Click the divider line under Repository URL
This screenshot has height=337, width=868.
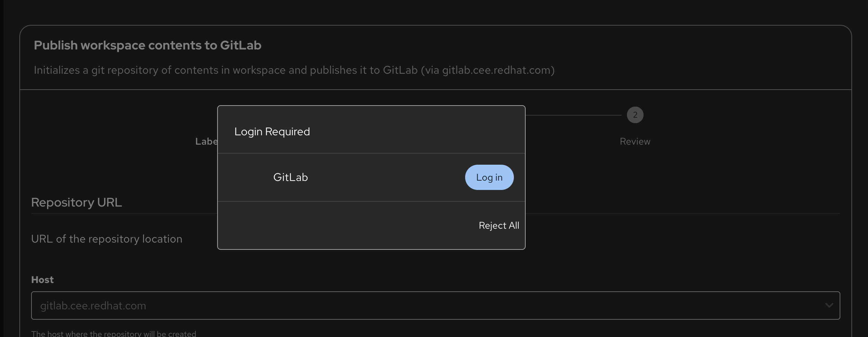681,213
